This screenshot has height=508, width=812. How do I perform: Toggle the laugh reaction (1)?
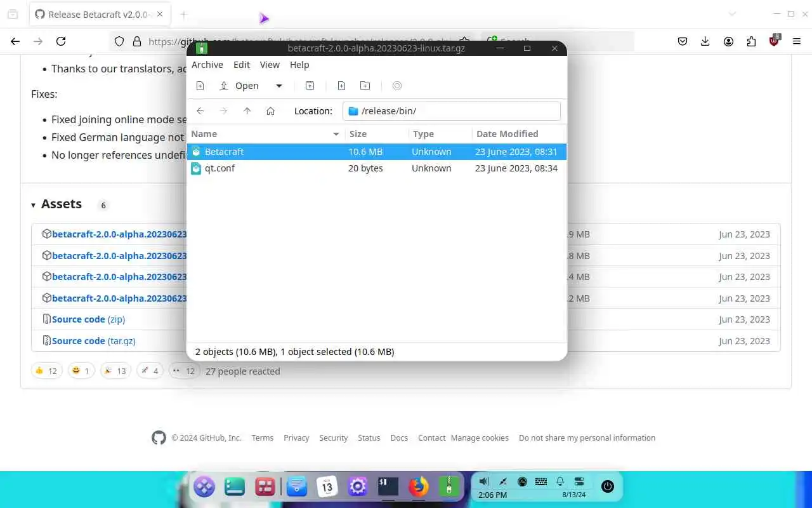coord(81,371)
